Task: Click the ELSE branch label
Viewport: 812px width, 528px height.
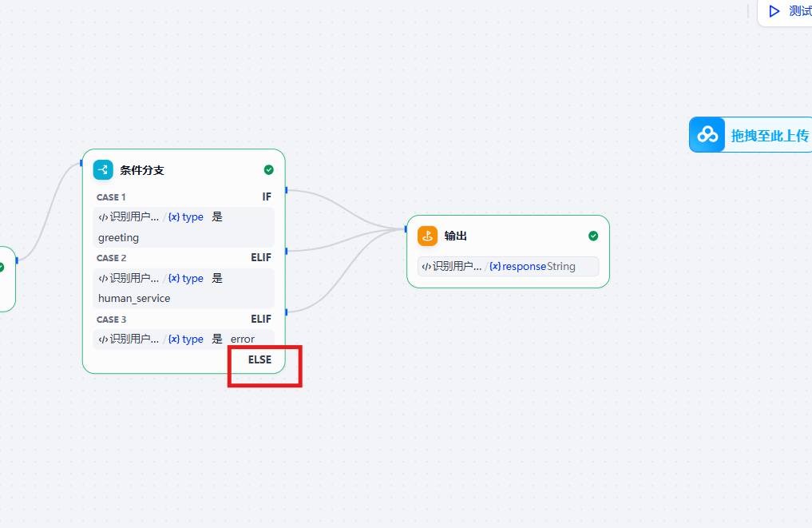Action: click(x=259, y=359)
